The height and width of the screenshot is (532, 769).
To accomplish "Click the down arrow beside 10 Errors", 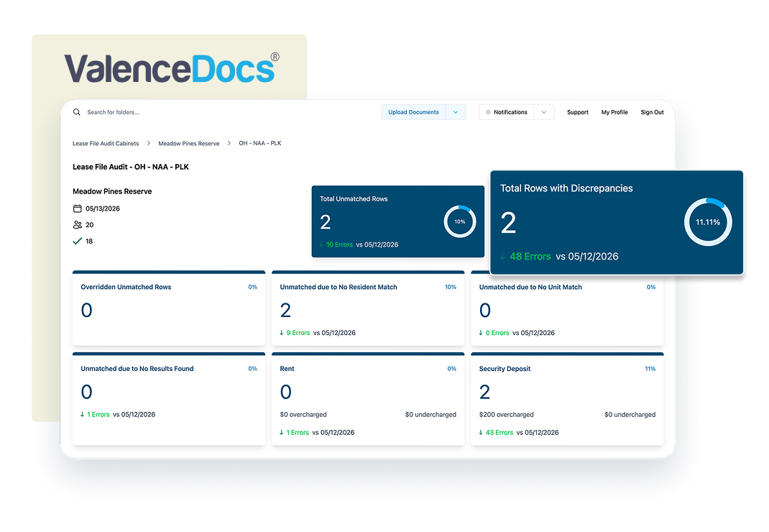I will tap(322, 244).
